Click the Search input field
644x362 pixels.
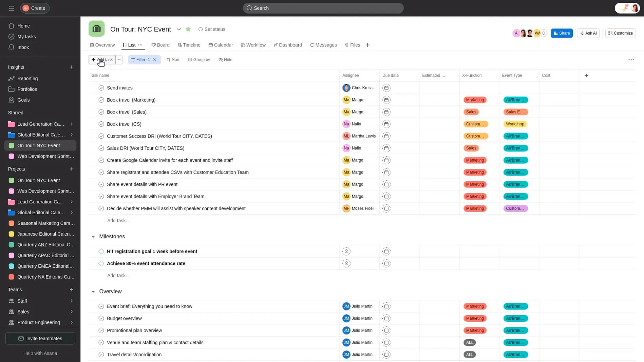click(x=323, y=8)
